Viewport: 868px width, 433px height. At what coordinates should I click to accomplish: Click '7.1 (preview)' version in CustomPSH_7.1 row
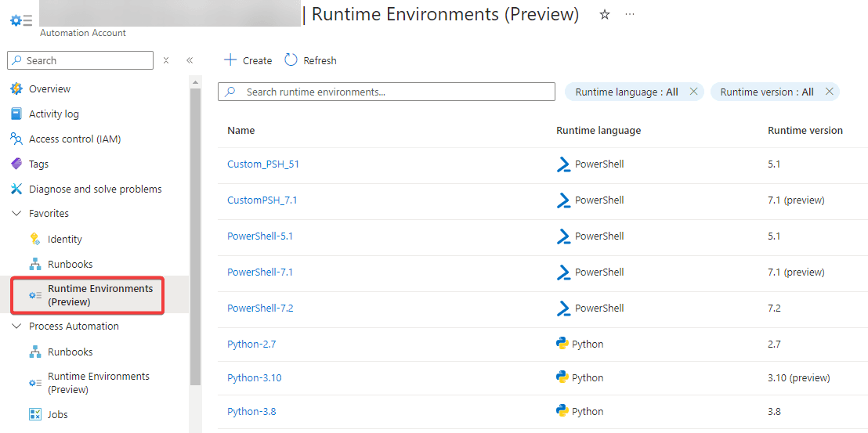(x=796, y=200)
